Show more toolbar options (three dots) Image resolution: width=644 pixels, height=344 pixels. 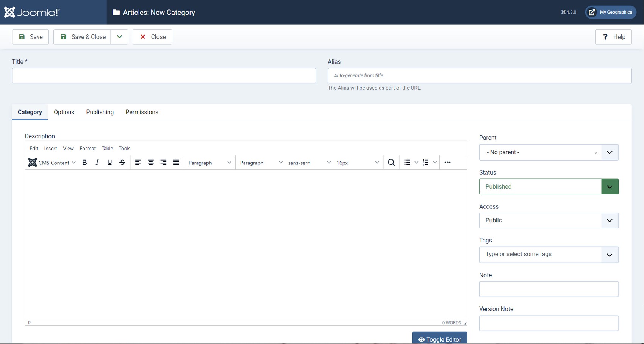[x=447, y=163]
